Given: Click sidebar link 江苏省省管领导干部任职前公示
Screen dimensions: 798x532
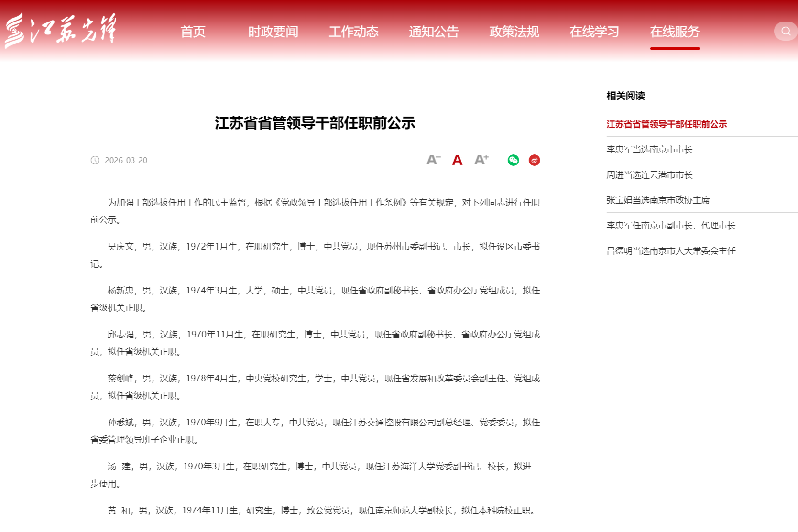Looking at the screenshot, I should coord(667,124).
